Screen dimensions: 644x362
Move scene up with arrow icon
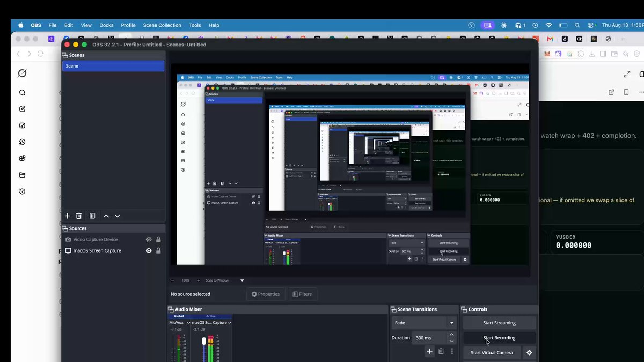pos(106,216)
